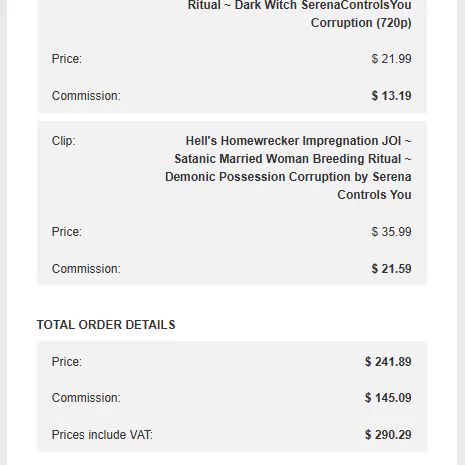Select the clip title starting "Hell's Homewrecker"

(288, 168)
